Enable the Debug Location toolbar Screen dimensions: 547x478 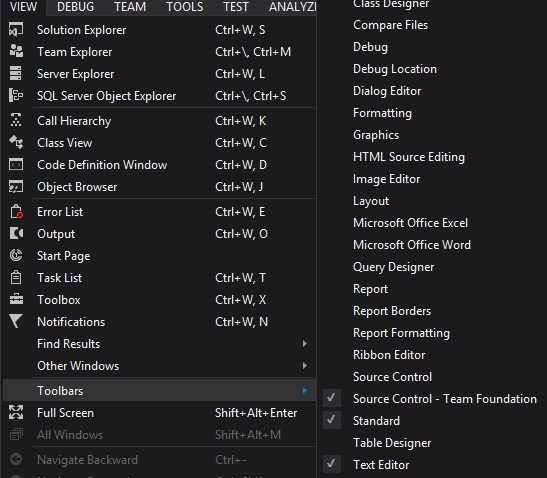tap(395, 69)
